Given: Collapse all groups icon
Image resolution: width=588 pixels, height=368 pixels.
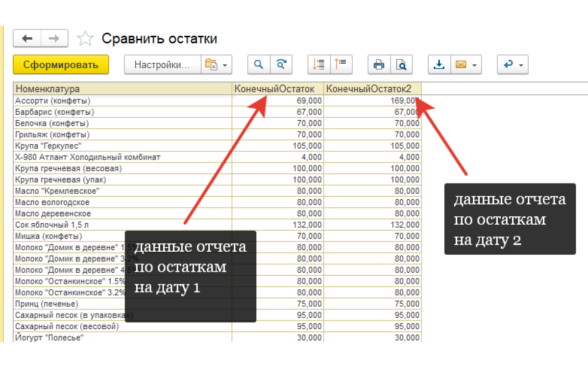Looking at the screenshot, I should tap(341, 65).
